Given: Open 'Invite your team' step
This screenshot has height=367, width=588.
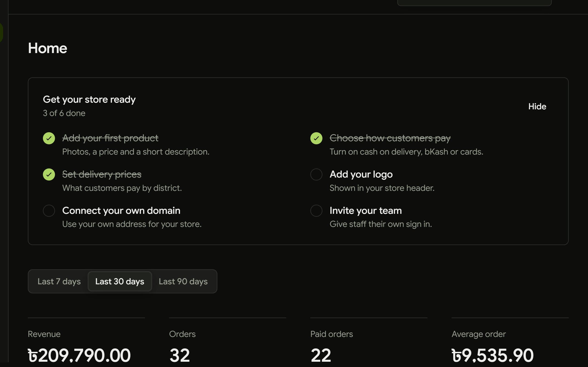Looking at the screenshot, I should tap(365, 210).
